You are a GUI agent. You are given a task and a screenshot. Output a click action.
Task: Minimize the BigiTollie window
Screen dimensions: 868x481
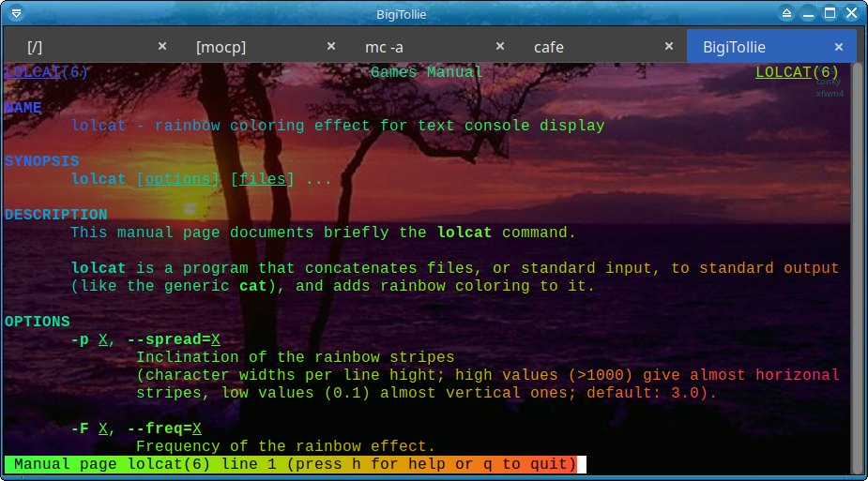click(808, 13)
